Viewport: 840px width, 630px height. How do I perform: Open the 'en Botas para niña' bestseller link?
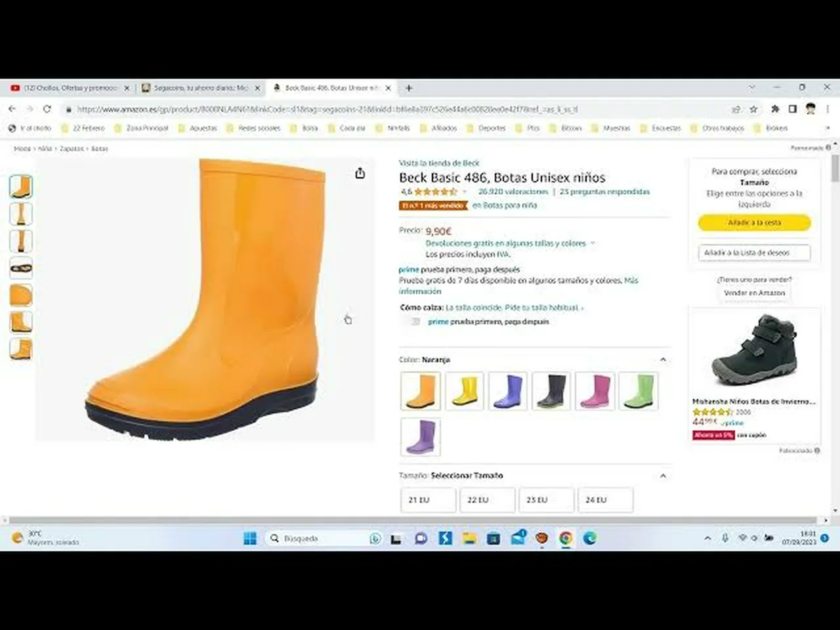[505, 205]
